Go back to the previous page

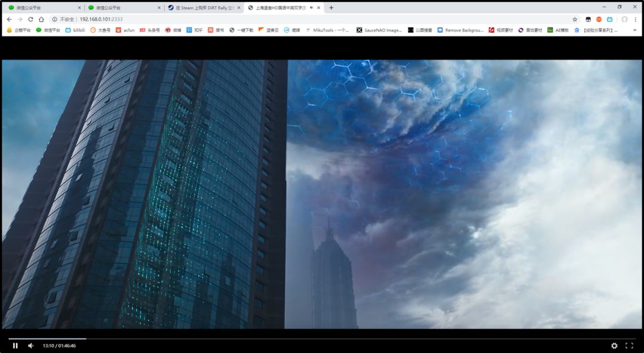tap(9, 19)
